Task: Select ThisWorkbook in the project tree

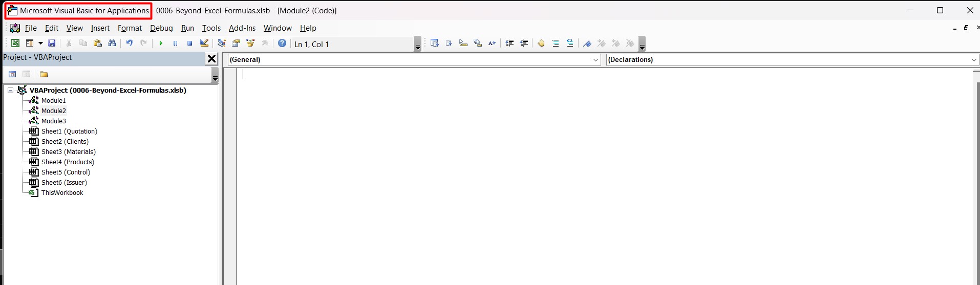Action: [x=62, y=193]
